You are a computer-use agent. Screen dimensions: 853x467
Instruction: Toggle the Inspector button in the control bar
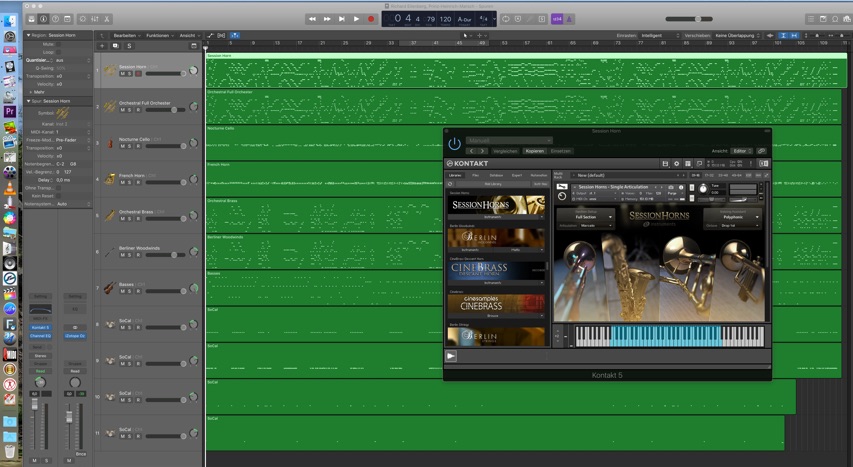coord(44,19)
